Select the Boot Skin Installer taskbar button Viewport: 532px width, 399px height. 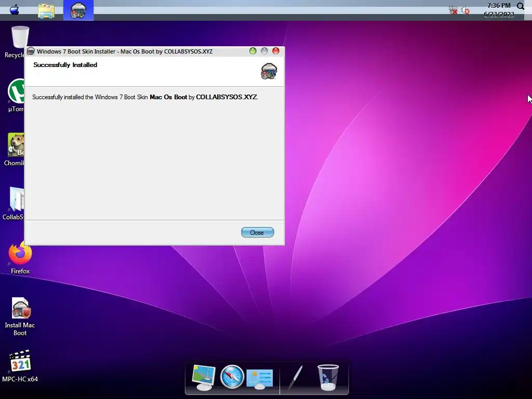pos(78,10)
